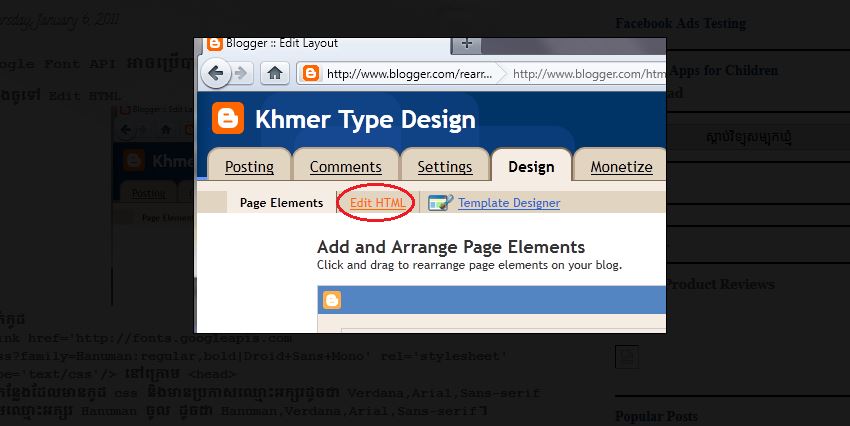Image resolution: width=850 pixels, height=426 pixels.
Task: Open a new tab with plus button
Action: coord(466,43)
